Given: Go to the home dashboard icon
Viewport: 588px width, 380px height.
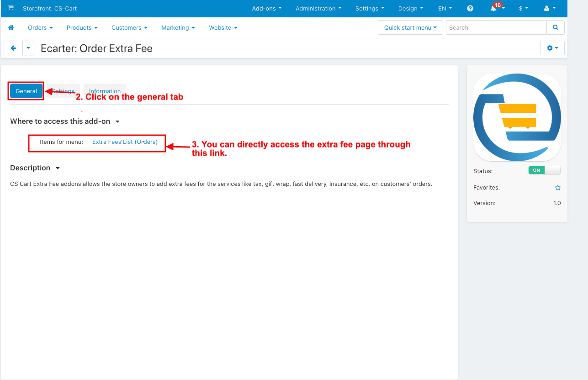Looking at the screenshot, I should [11, 28].
